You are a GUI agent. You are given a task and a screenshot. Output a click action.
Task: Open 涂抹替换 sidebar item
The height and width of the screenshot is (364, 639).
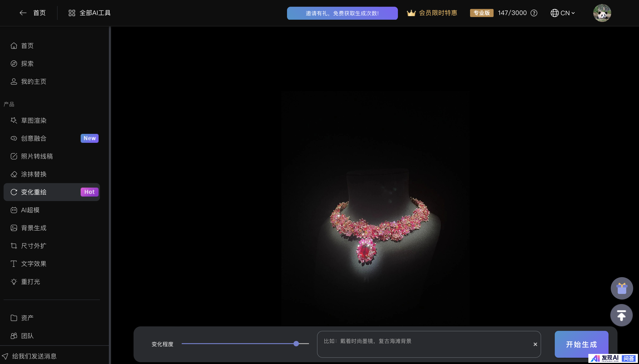click(52, 174)
